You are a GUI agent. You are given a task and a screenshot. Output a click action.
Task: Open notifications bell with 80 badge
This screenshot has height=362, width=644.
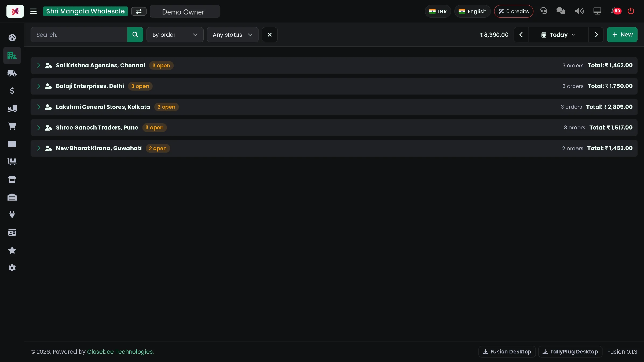[x=616, y=11]
